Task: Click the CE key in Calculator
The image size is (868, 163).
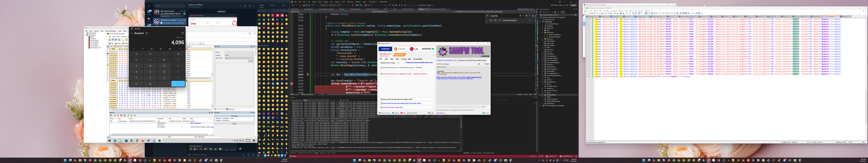Action: pyautogui.click(x=150, y=54)
